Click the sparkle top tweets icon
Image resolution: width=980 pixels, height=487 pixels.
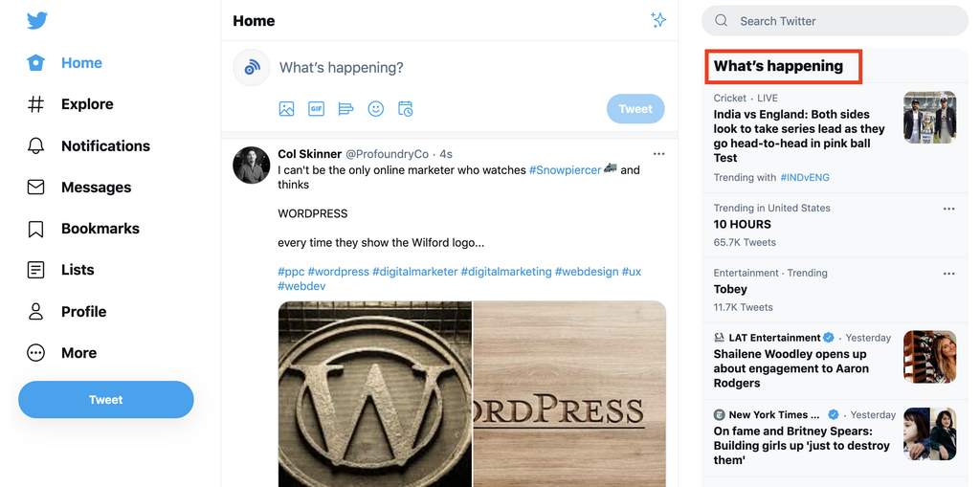658,20
